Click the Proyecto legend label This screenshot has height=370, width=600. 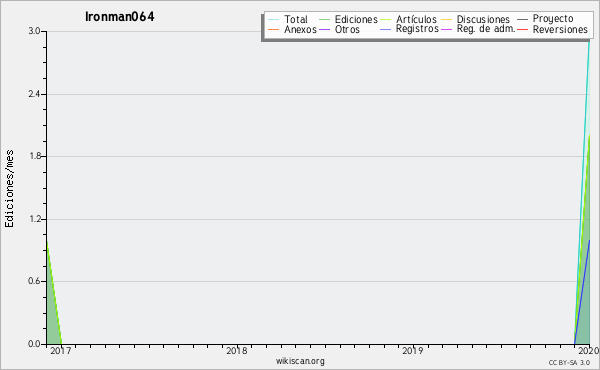(x=553, y=19)
